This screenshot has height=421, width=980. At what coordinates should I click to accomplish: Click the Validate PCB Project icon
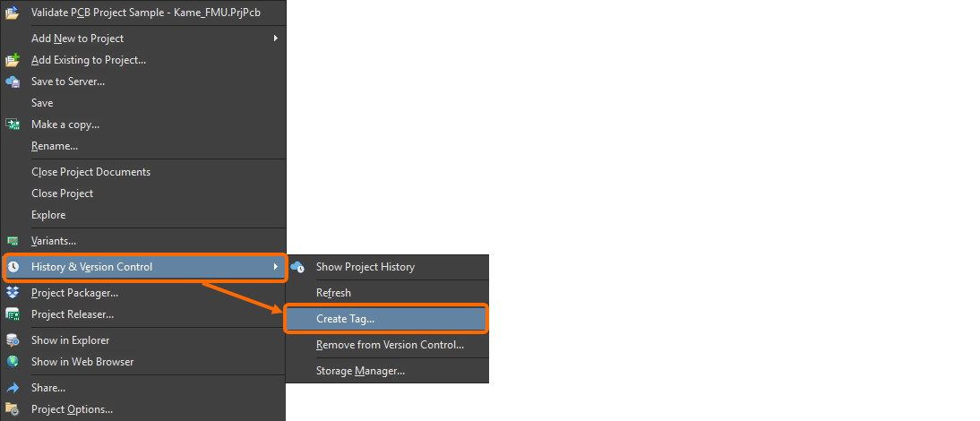(x=13, y=12)
